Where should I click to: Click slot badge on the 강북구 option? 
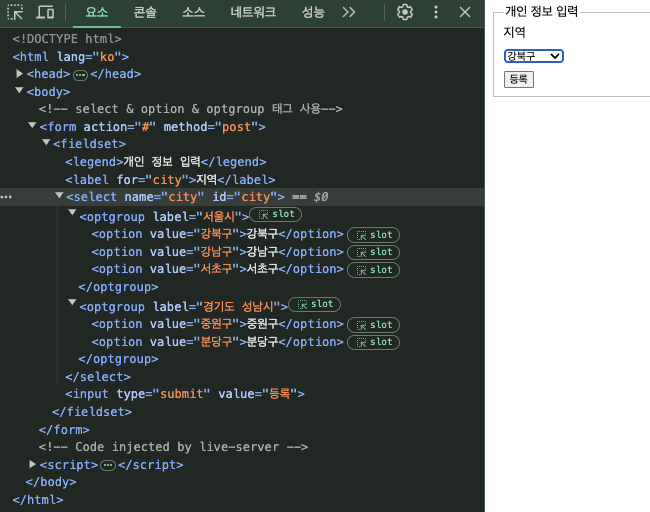(374, 235)
